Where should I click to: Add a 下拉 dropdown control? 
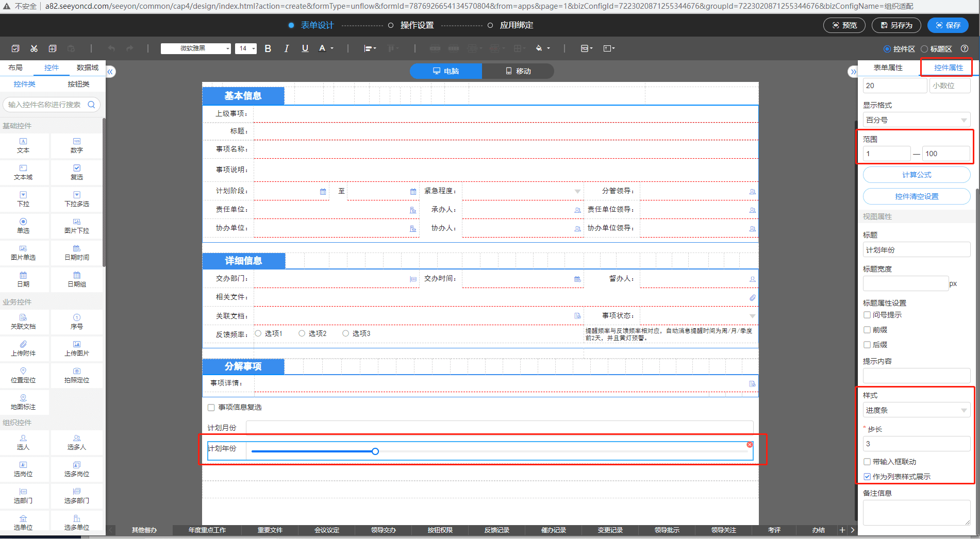pyautogui.click(x=23, y=199)
